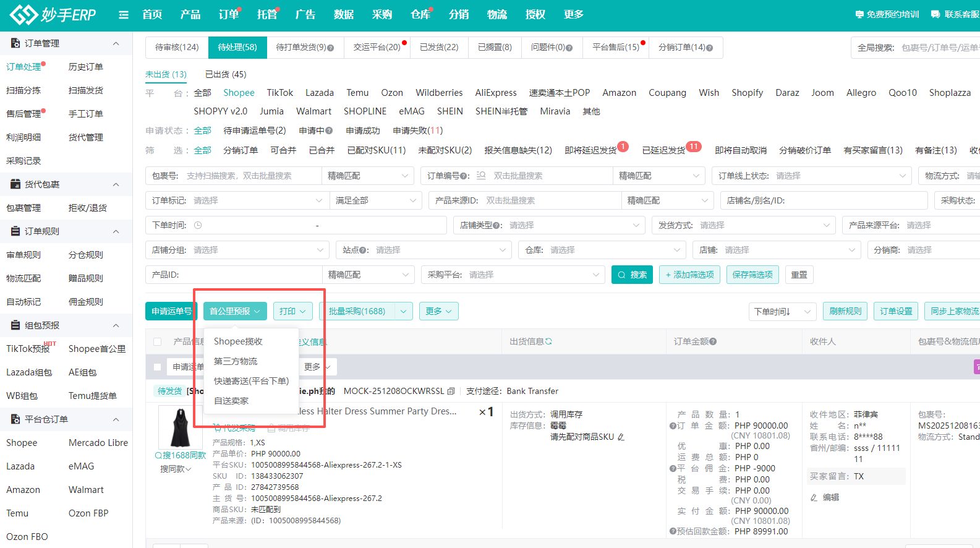Click the help icon beside 分销订单(14)
The height and width of the screenshot is (548, 980).
(710, 48)
